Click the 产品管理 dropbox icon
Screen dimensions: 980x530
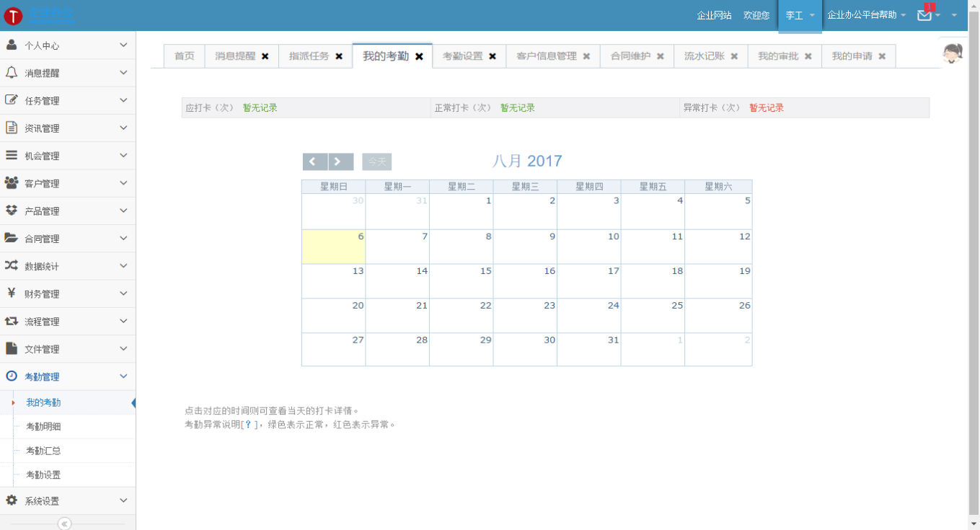(12, 211)
